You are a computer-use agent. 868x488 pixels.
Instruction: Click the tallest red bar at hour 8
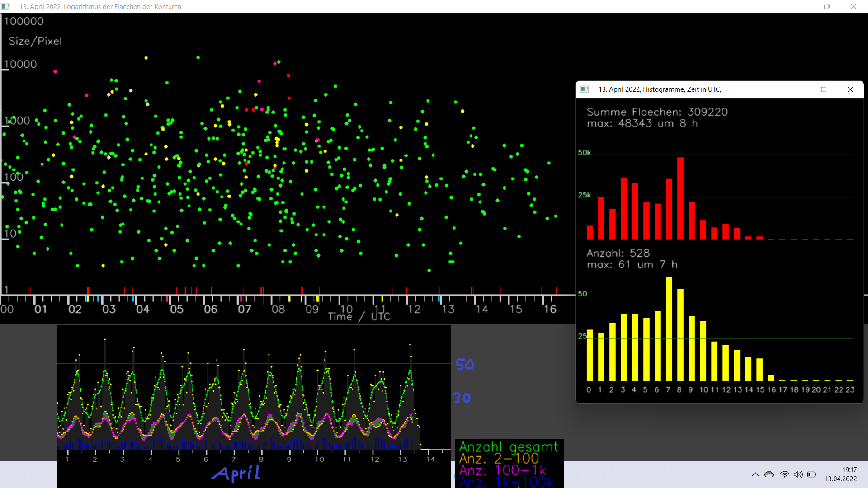(680, 198)
